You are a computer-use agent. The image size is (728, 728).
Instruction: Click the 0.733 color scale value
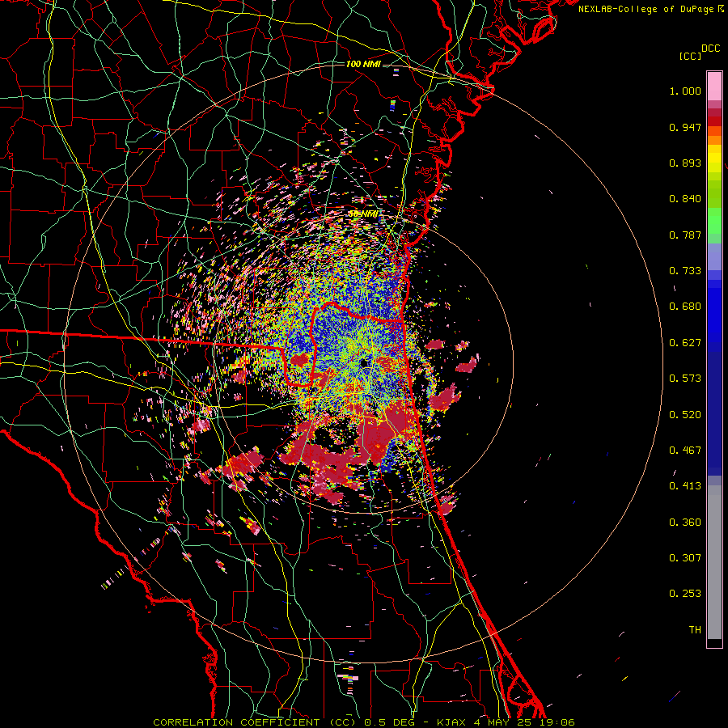coord(685,271)
